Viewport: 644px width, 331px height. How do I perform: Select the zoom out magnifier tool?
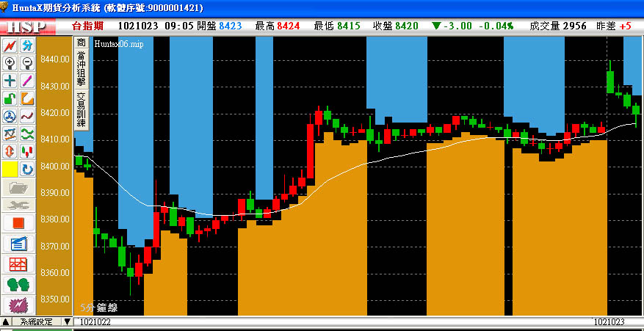[x=27, y=63]
